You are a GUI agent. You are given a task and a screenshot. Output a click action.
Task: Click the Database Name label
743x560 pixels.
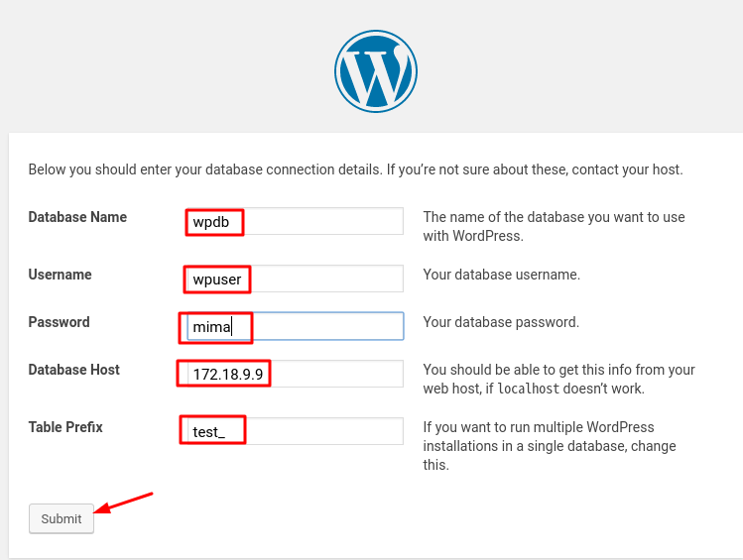77,217
